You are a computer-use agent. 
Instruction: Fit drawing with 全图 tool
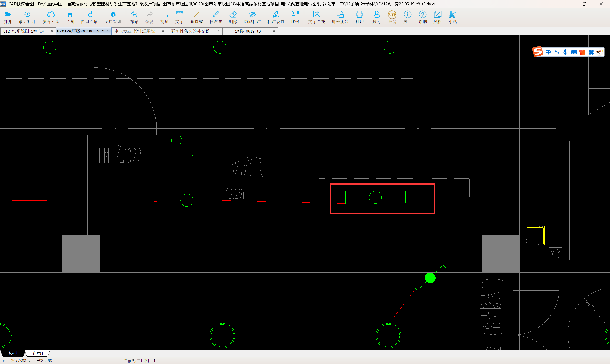tap(70, 17)
